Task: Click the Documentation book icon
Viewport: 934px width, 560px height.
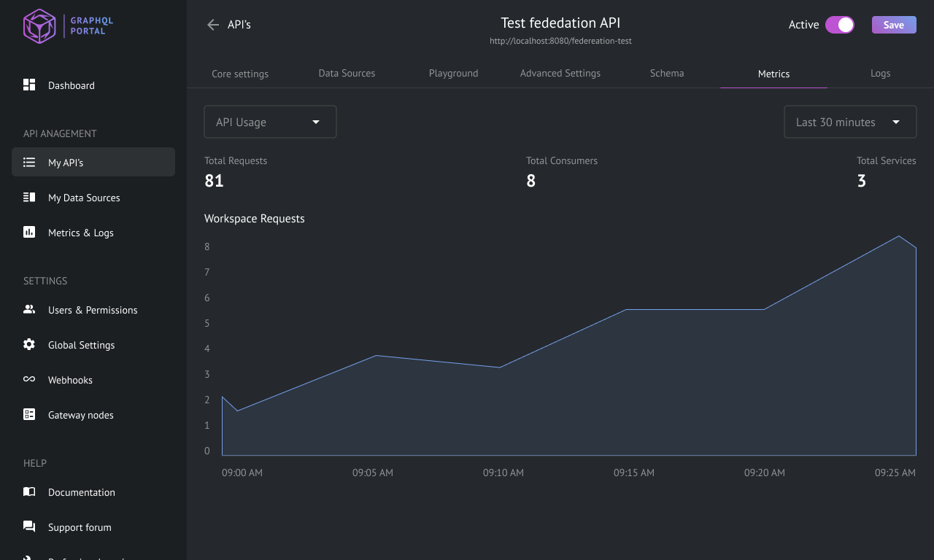Action: coord(29,491)
